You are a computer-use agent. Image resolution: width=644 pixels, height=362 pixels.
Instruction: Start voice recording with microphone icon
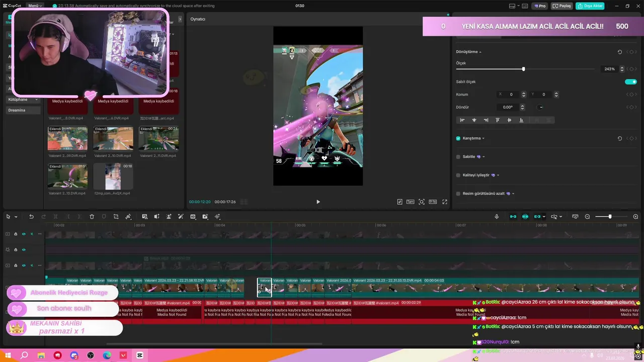coord(497,217)
